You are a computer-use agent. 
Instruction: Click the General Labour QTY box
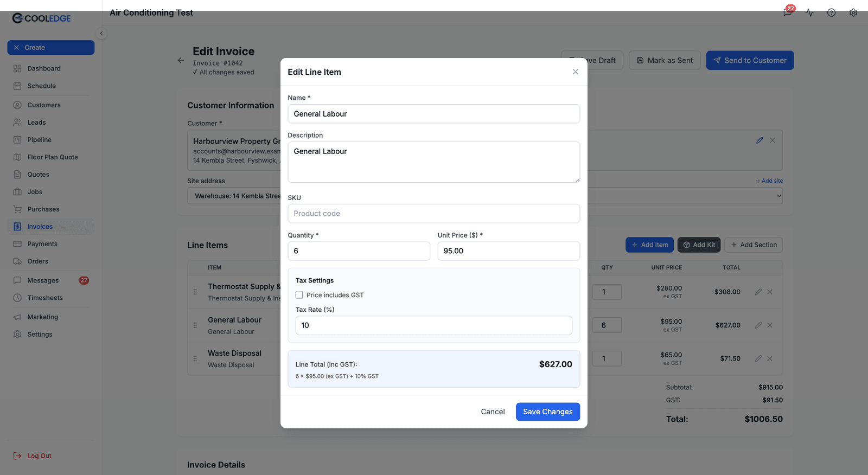(607, 325)
